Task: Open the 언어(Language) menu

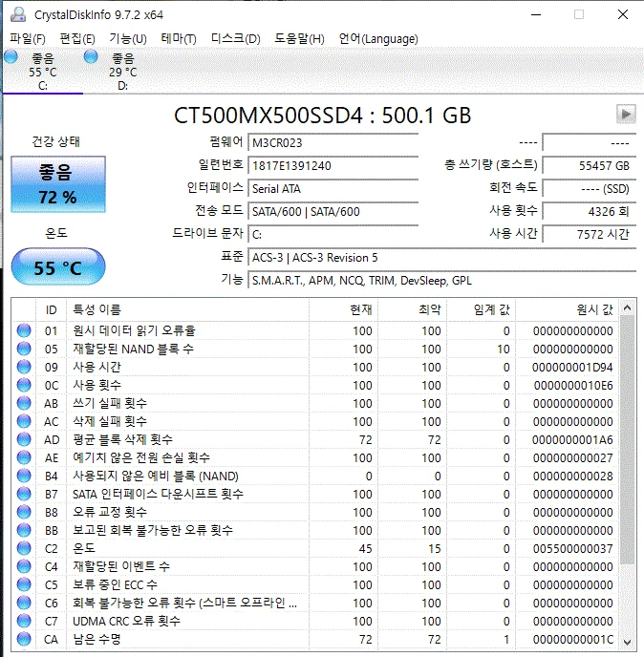Action: pyautogui.click(x=378, y=39)
